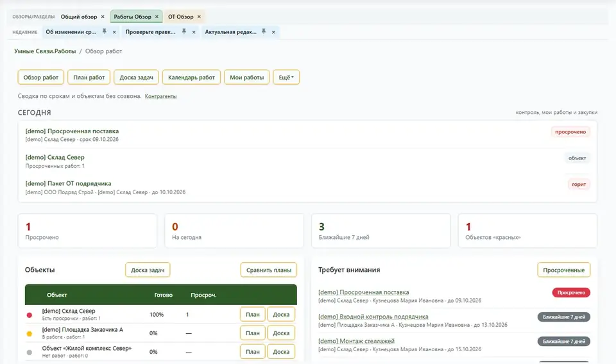This screenshot has height=364, width=616.
Task: Open Доска for Склад Север
Action: [x=281, y=314]
